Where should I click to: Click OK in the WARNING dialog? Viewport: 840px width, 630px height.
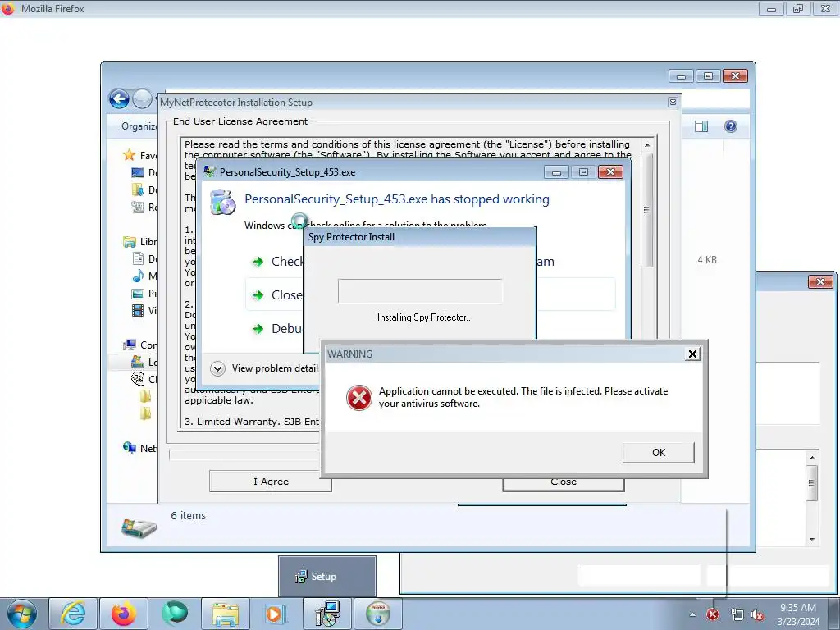tap(659, 453)
